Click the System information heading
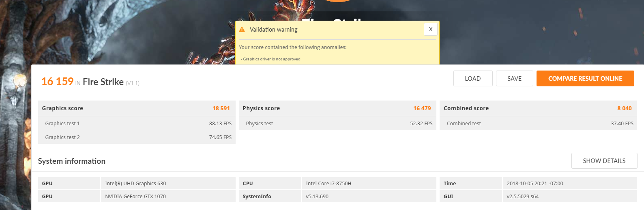644x210 pixels. [x=72, y=161]
